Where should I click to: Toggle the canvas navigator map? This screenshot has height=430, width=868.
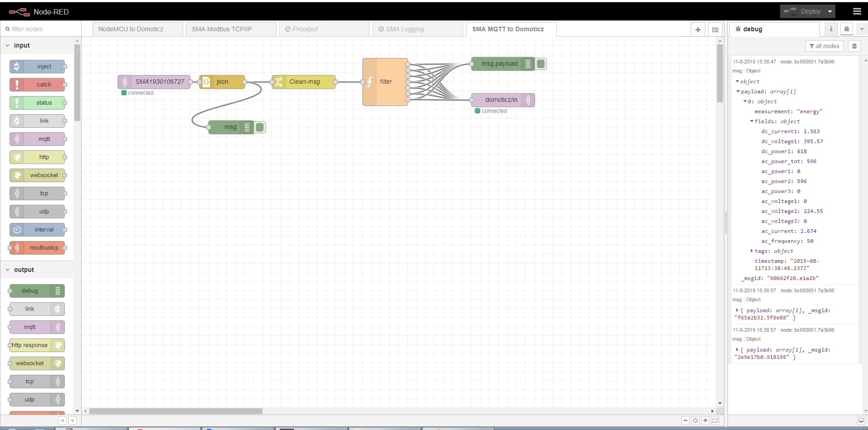point(715,420)
